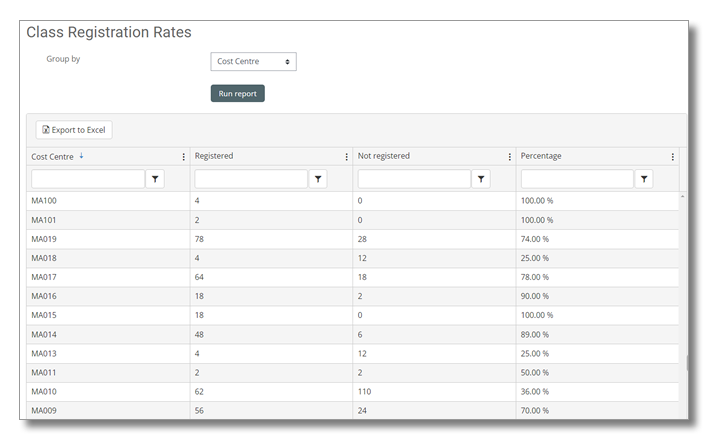Focus the Not registered filter text box
The image size is (713, 447).
point(414,179)
